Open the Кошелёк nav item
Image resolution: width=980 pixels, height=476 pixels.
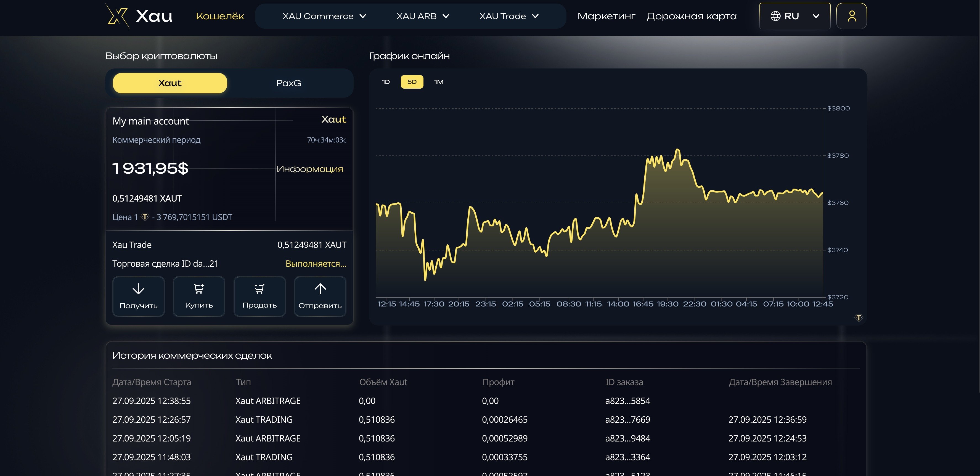click(x=220, y=16)
